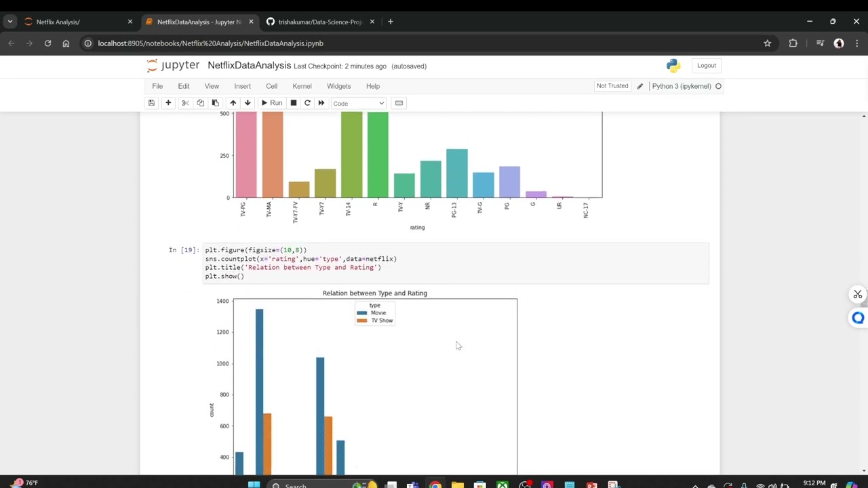Click the Not Trusted button
This screenshot has height=488, width=868.
(612, 86)
